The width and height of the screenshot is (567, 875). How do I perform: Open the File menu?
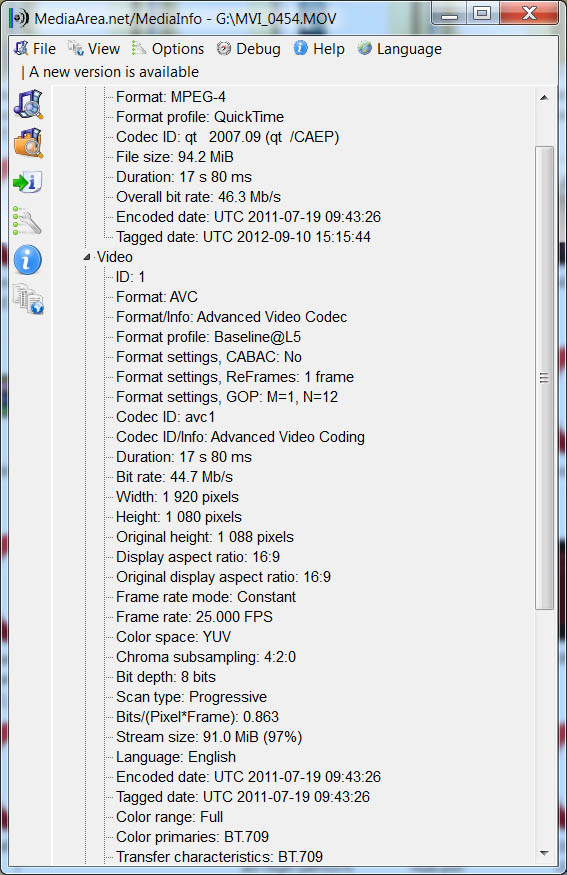(35, 49)
